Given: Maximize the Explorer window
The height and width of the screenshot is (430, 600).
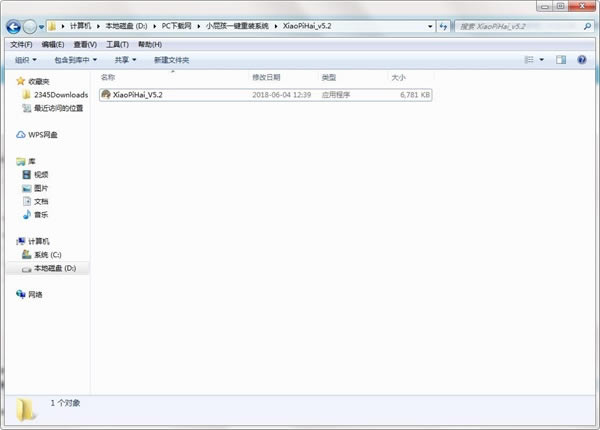Looking at the screenshot, I should pyautogui.click(x=560, y=6).
